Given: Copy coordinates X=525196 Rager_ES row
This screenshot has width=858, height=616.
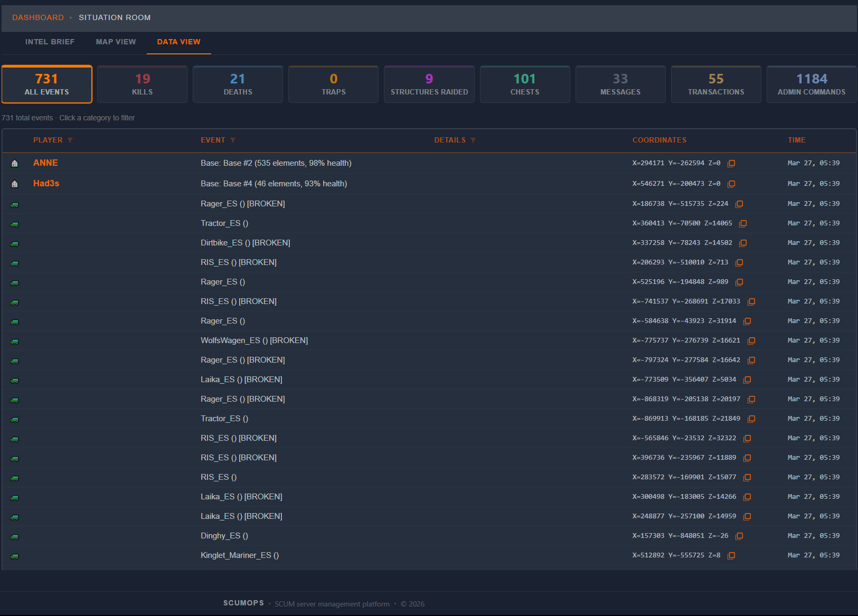Looking at the screenshot, I should click(x=739, y=282).
